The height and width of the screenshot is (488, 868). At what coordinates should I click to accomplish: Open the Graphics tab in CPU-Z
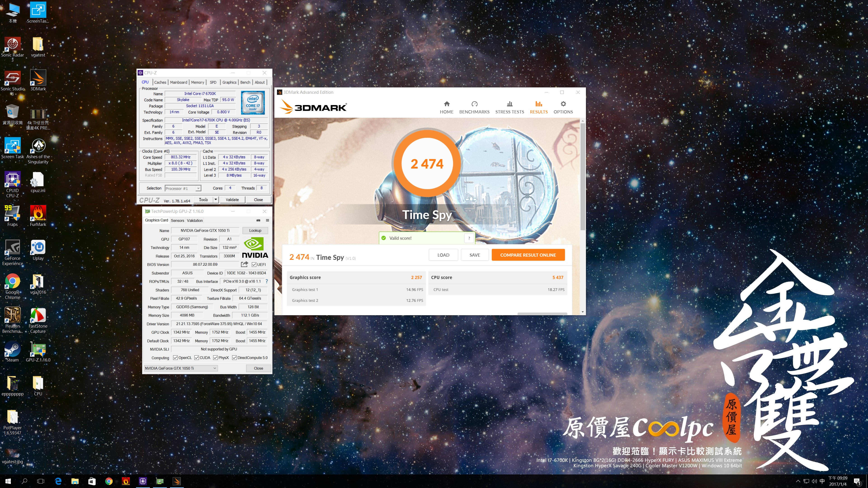tap(229, 82)
